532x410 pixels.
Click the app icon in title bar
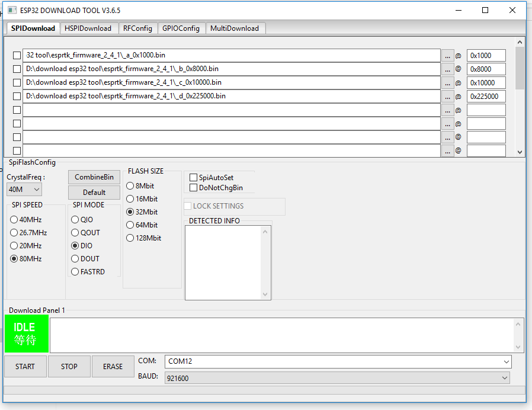pyautogui.click(x=12, y=10)
